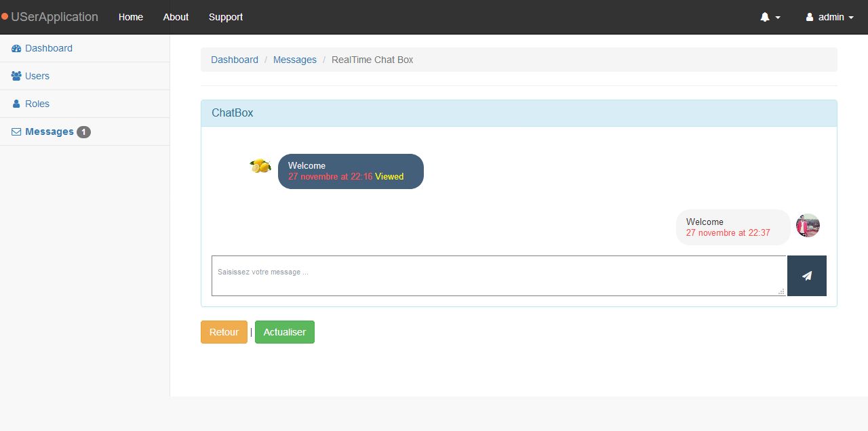The width and height of the screenshot is (868, 431).
Task: Click the notification bell icon
Action: tap(765, 17)
